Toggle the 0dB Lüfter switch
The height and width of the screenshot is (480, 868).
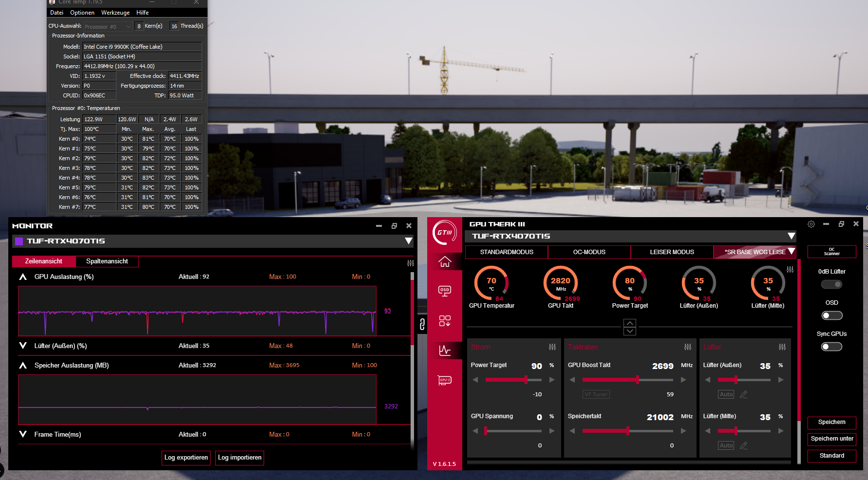831,284
